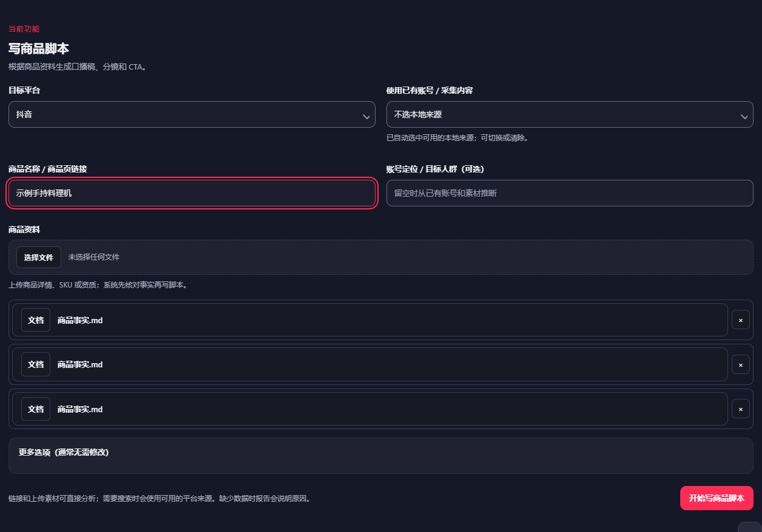
Task: Click the 未选择任何文件 text
Action: [94, 257]
